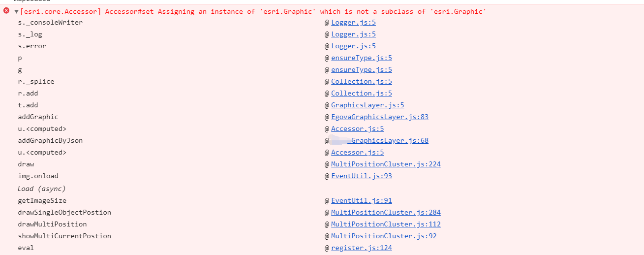Open register.js:124 link for eval
Viewport: 644px width, 255px height.
(361, 248)
